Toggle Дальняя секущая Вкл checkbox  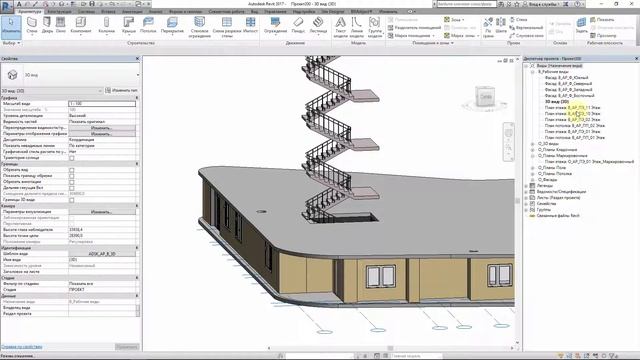71,188
